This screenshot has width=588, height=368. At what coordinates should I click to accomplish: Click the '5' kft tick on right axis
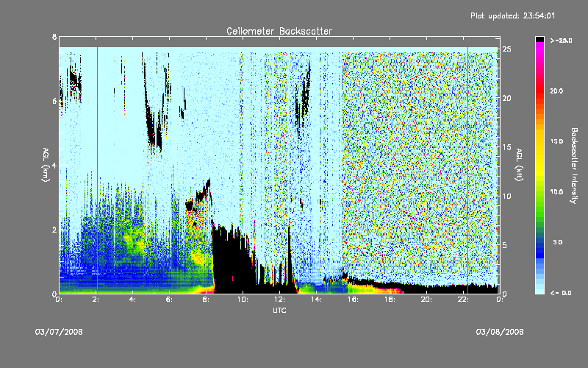[504, 245]
